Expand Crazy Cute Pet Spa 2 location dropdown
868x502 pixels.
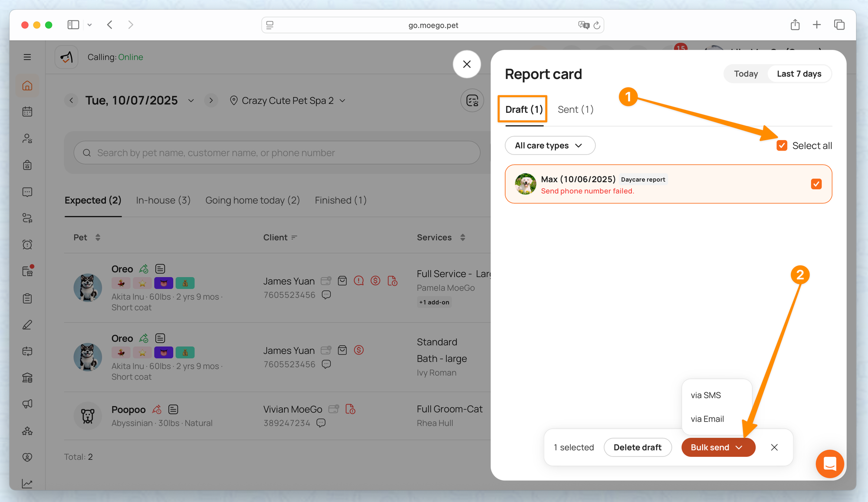tap(288, 101)
